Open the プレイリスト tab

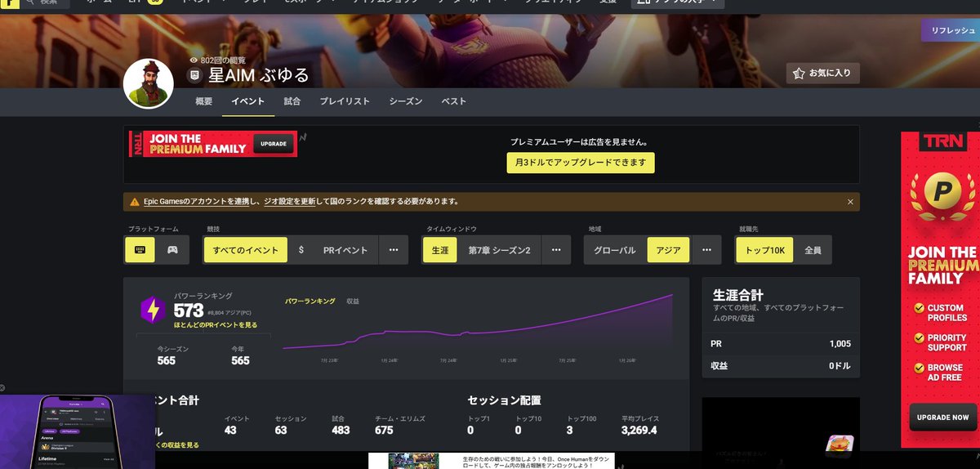(345, 101)
